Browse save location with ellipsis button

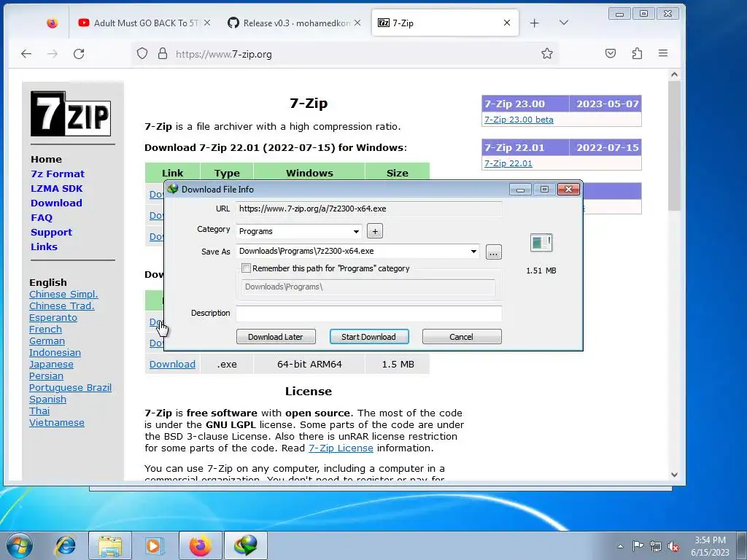494,252
